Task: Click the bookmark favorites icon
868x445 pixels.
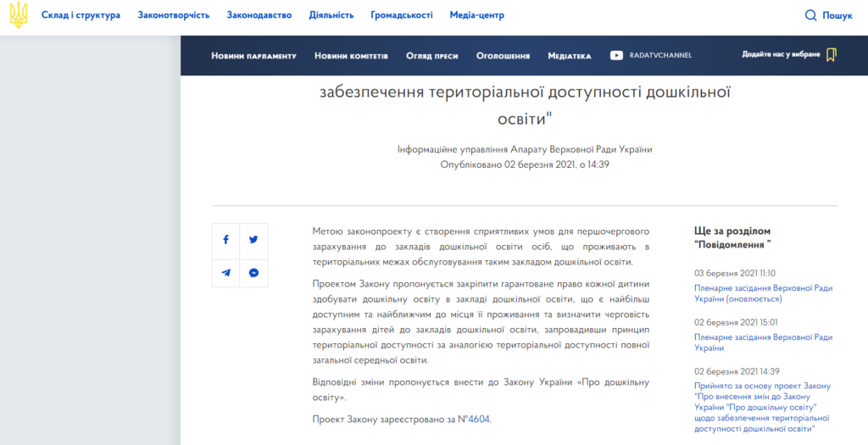Action: click(x=832, y=55)
